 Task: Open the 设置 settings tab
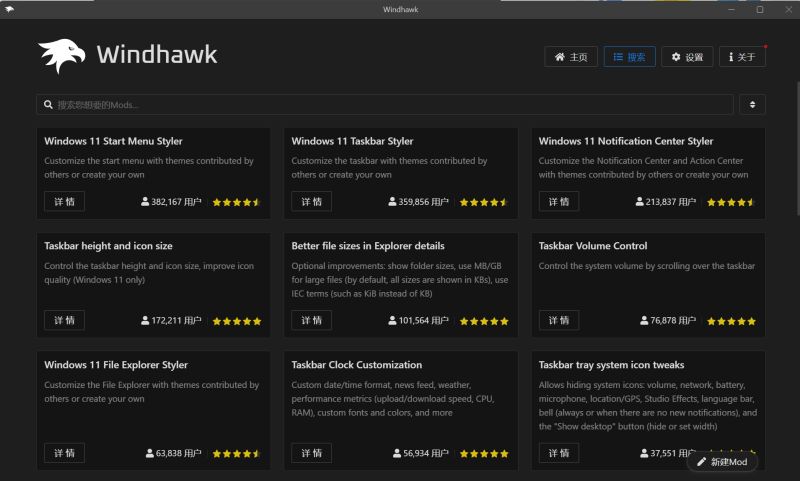[687, 57]
